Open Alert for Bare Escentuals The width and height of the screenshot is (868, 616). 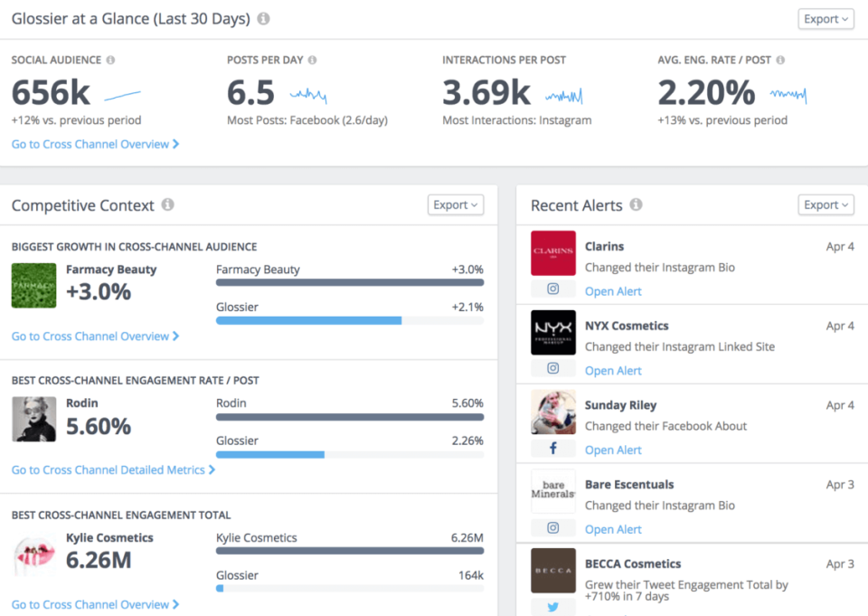tap(613, 529)
